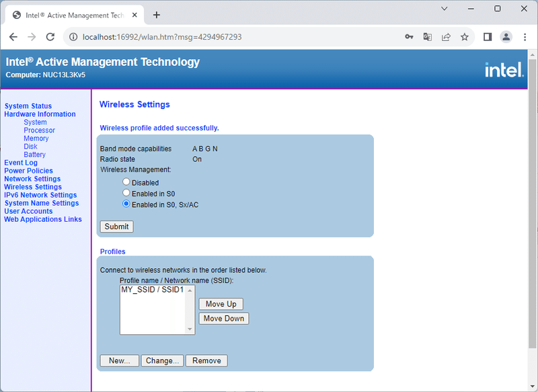Viewport: 538px width, 392px height.
Task: Click the Intel Active Management Tech tab
Action: pos(75,15)
